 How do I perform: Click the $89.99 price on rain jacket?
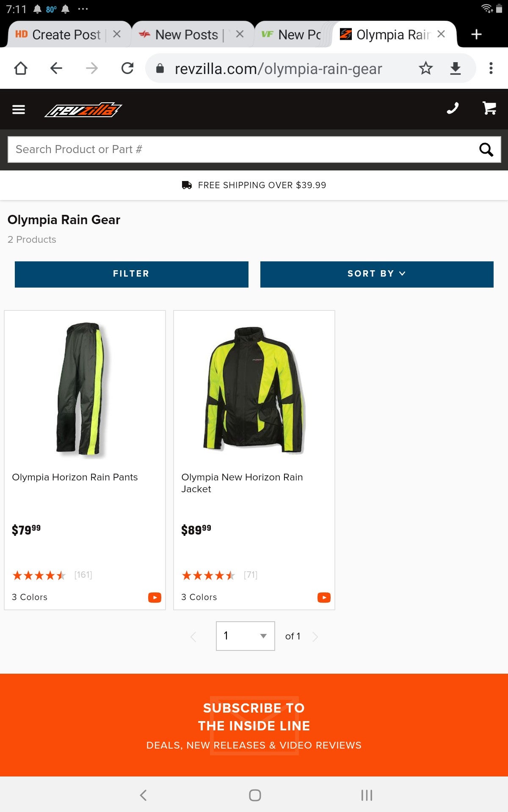tap(196, 529)
